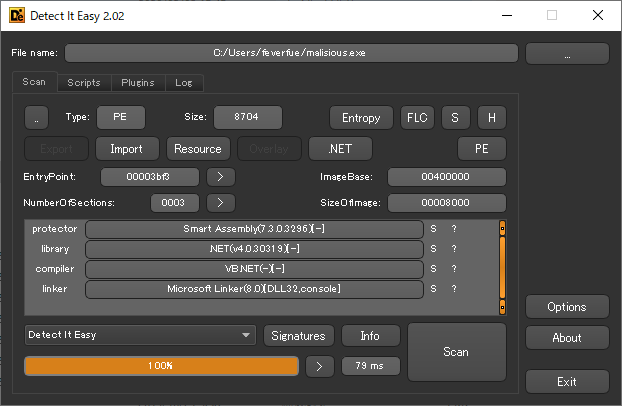Open the PE details button on right
The image size is (622, 406).
tap(482, 149)
